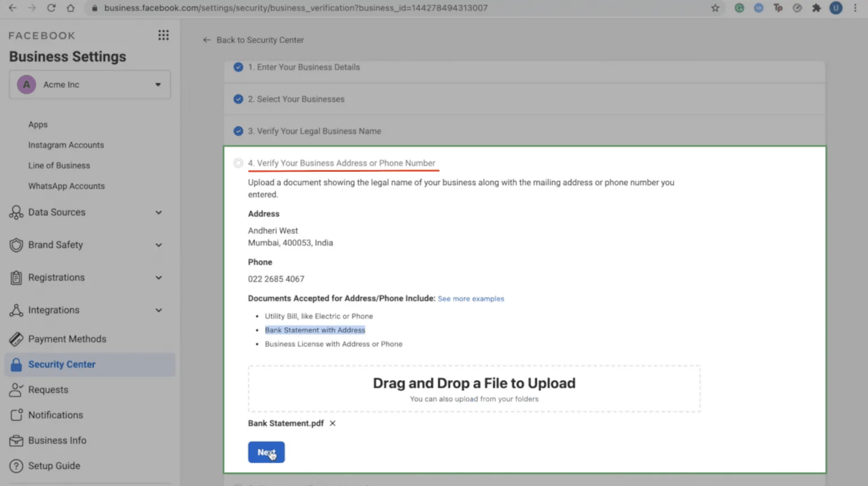Remove the uploaded Bank Statement.pdf file
The image size is (868, 486).
[333, 423]
